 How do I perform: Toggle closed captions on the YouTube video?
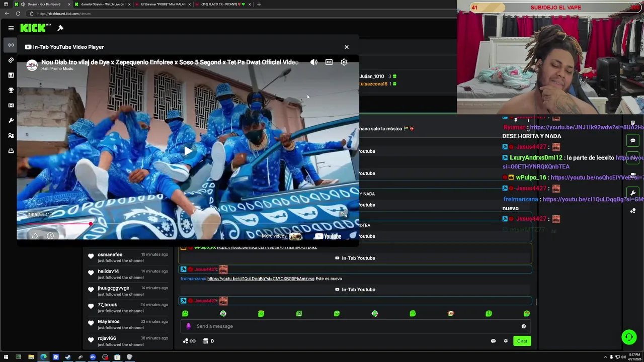(329, 62)
